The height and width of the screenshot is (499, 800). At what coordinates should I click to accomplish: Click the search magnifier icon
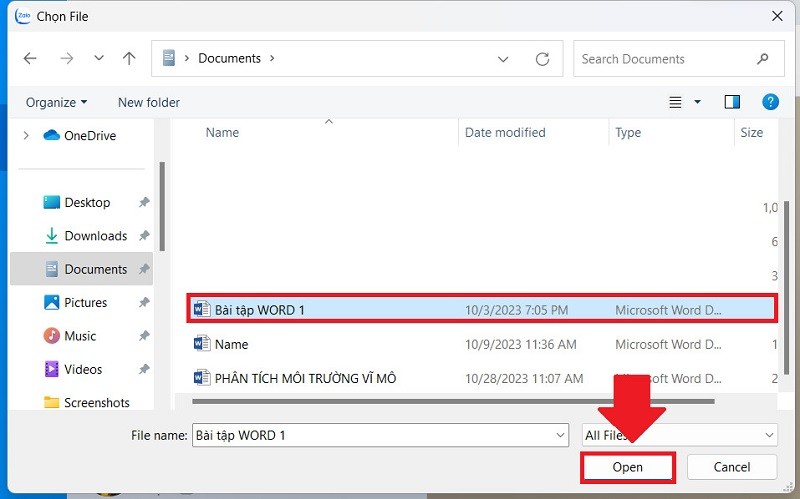pos(763,59)
